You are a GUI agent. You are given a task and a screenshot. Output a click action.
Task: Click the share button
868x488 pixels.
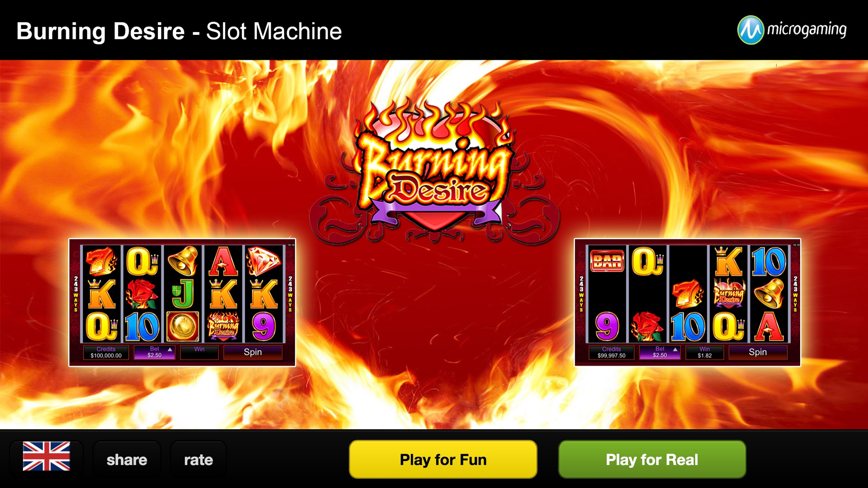tap(127, 460)
